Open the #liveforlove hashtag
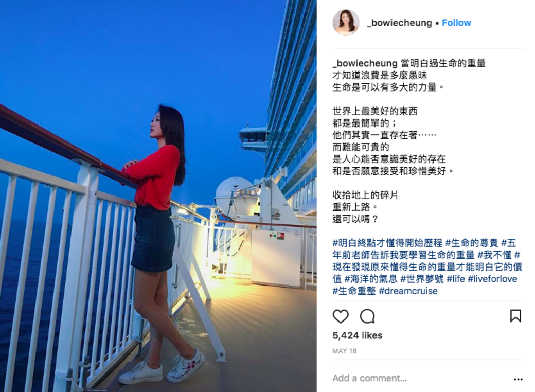 [x=492, y=279]
